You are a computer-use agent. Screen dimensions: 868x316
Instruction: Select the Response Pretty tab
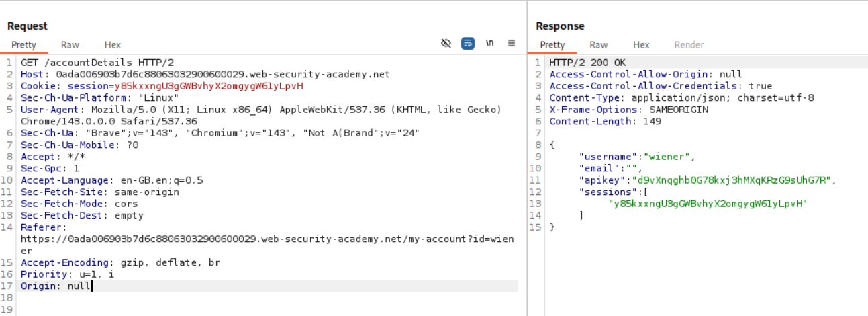552,45
